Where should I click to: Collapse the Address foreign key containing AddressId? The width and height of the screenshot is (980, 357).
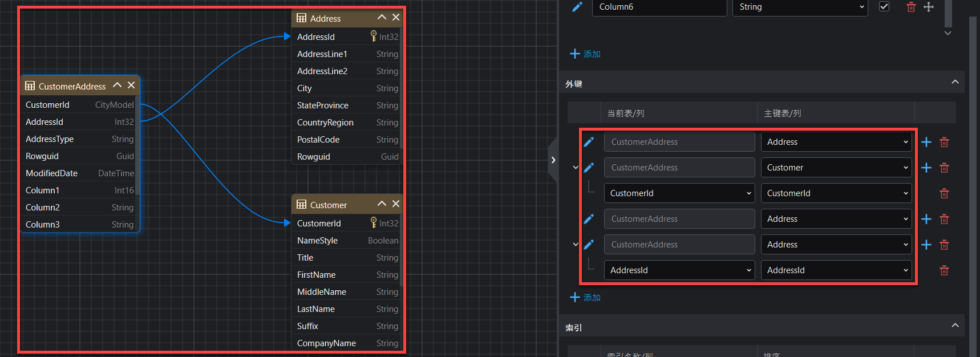[576, 245]
